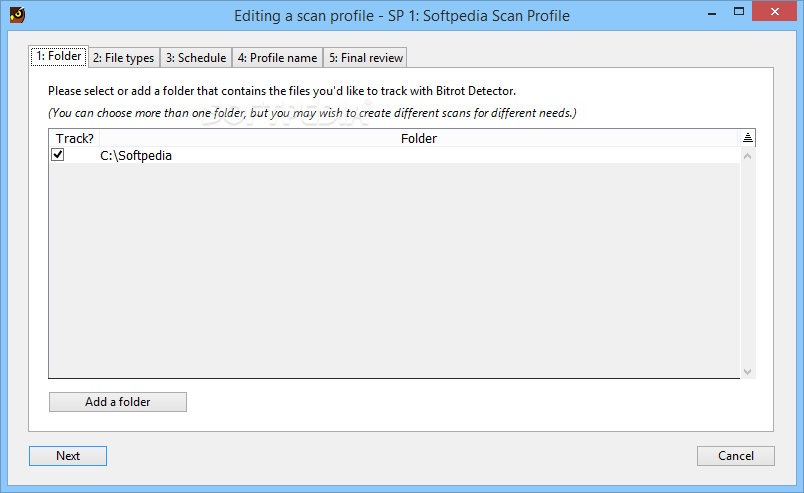Cancel the scan profile editing
The image size is (804, 493).
(x=735, y=456)
